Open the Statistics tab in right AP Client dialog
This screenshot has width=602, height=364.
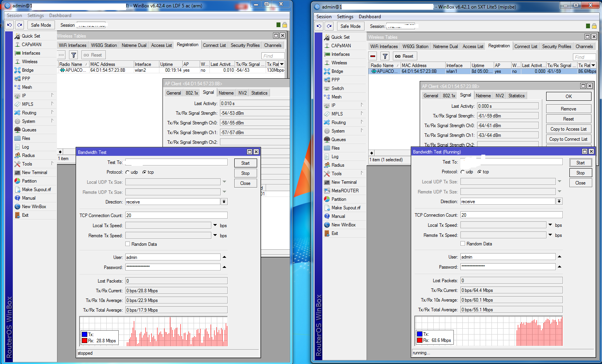tap(516, 96)
